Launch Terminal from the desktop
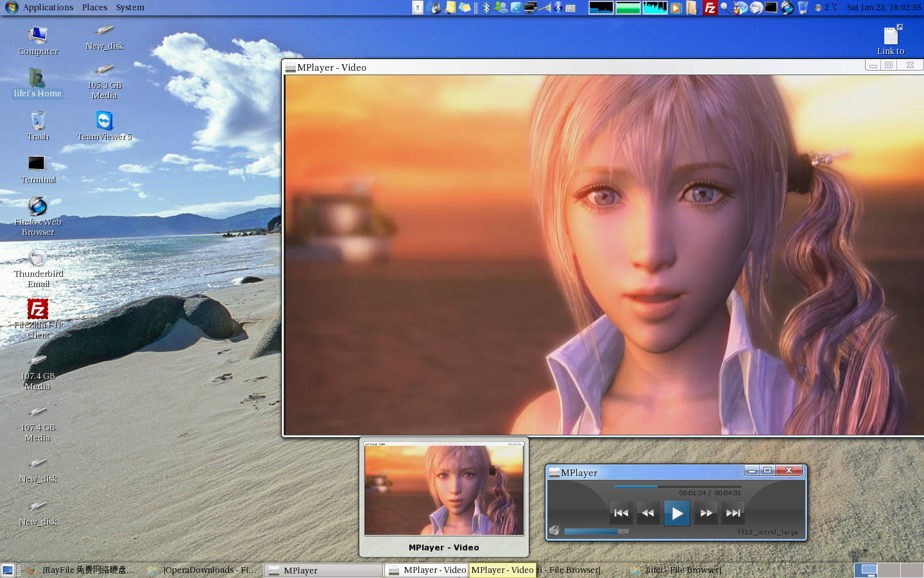924x578 pixels. pos(38,170)
